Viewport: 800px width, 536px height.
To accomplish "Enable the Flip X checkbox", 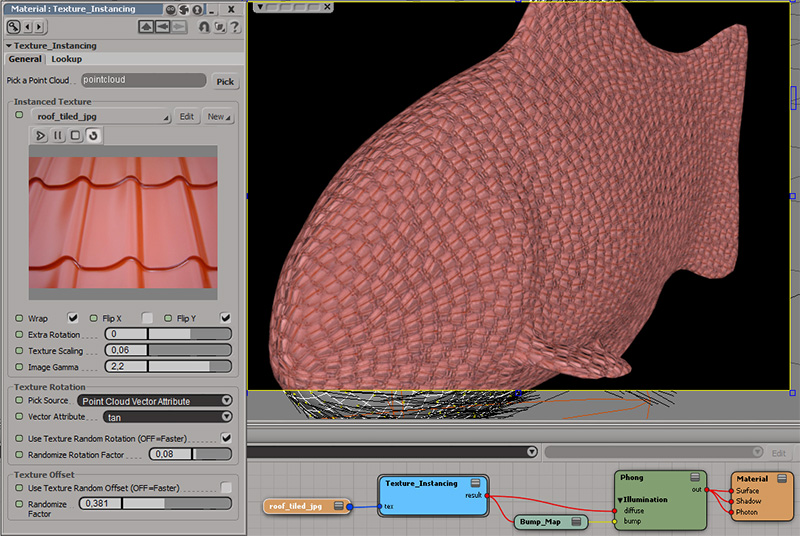I will pos(147,318).
